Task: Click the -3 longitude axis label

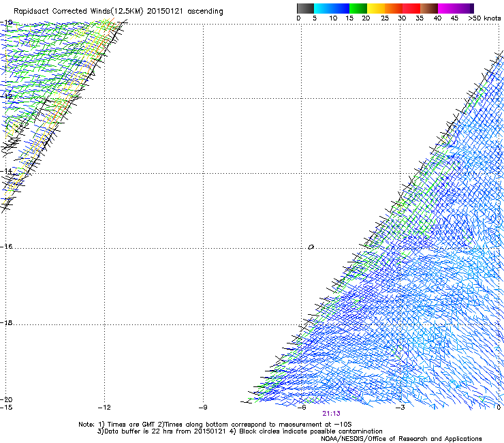Action: [x=400, y=408]
